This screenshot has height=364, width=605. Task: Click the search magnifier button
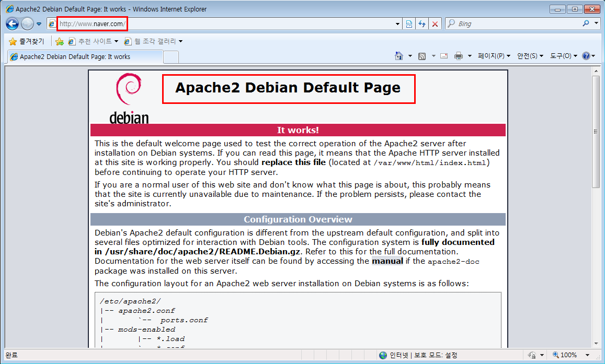coord(586,24)
